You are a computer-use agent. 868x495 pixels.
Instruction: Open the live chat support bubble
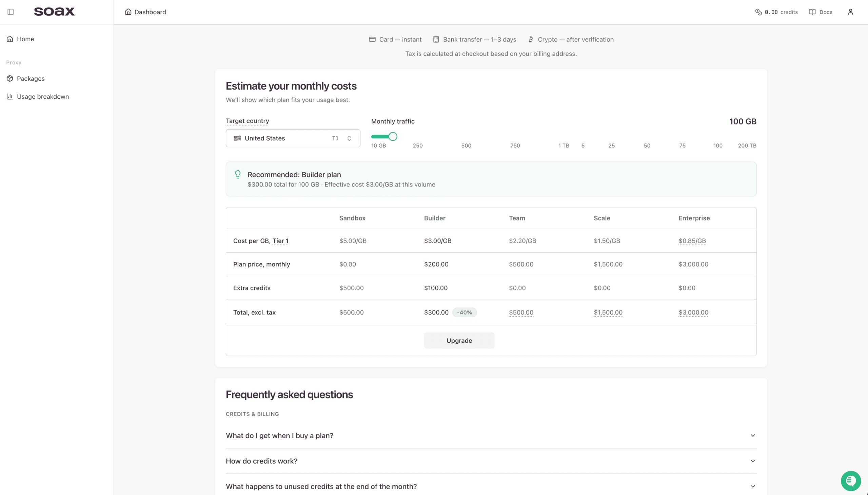[851, 481]
